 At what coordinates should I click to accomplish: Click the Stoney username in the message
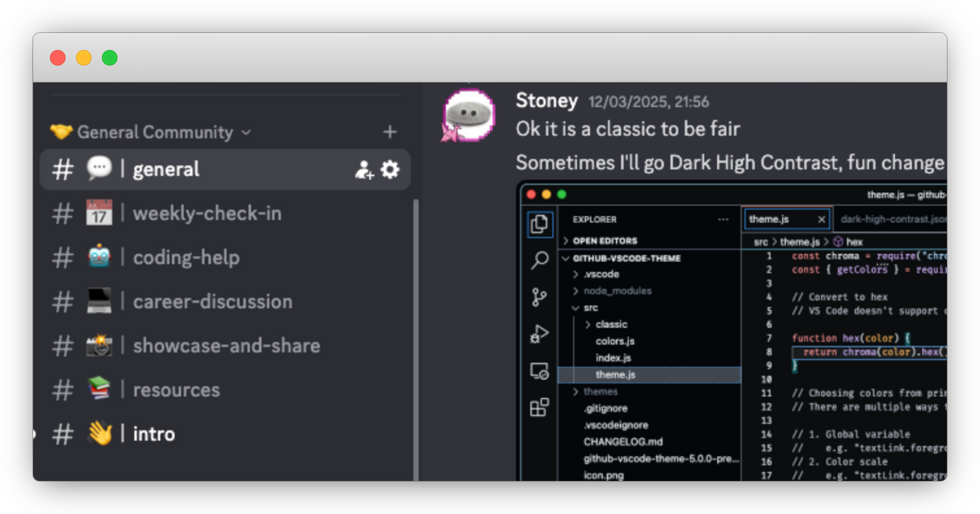click(x=546, y=101)
